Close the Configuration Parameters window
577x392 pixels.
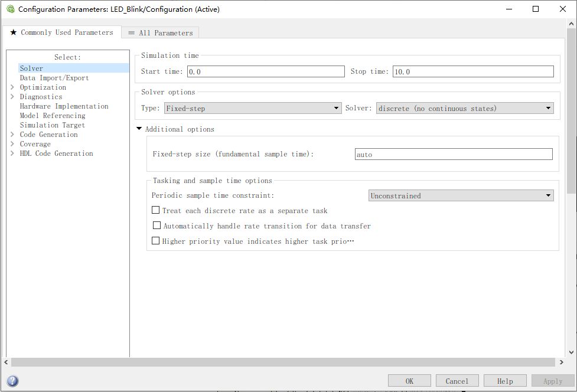click(563, 9)
